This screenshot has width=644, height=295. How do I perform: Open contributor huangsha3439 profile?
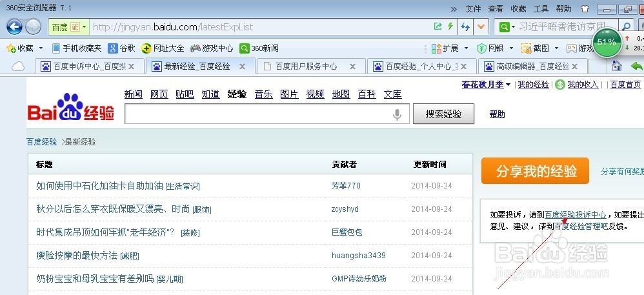pyautogui.click(x=359, y=256)
